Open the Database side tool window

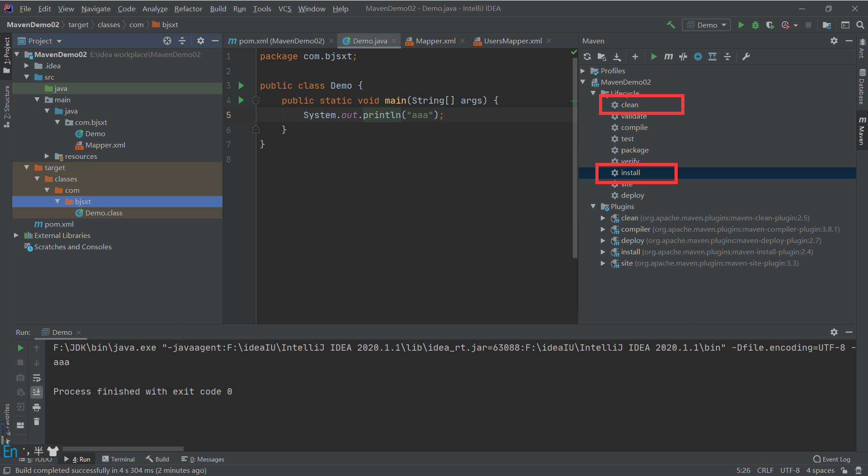click(x=862, y=87)
